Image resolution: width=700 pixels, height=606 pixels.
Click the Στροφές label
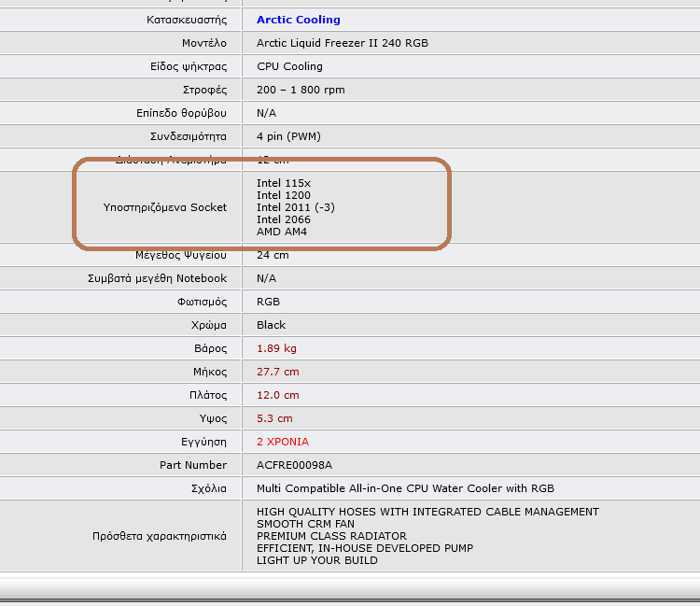pos(205,91)
